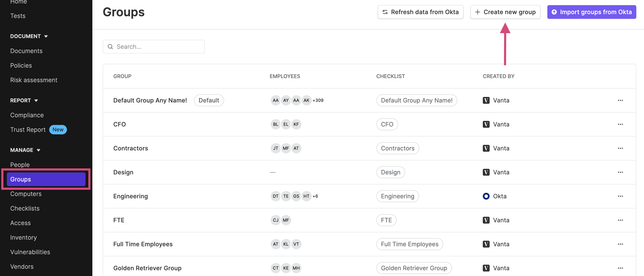Open more options for FTE group row
This screenshot has height=276, width=644.
click(x=620, y=220)
